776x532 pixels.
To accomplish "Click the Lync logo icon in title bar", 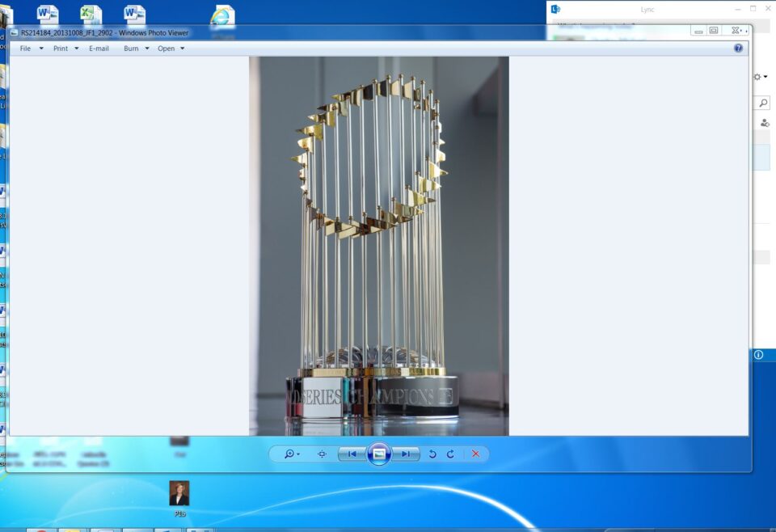I will [x=555, y=9].
